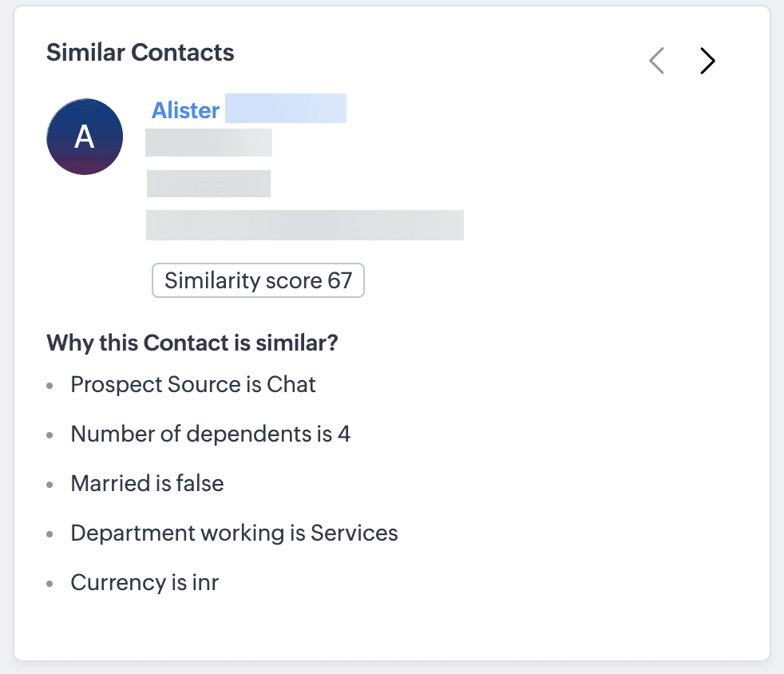Click the bullet dot beside Currency is inr
This screenshot has width=784, height=674.
tap(50, 584)
